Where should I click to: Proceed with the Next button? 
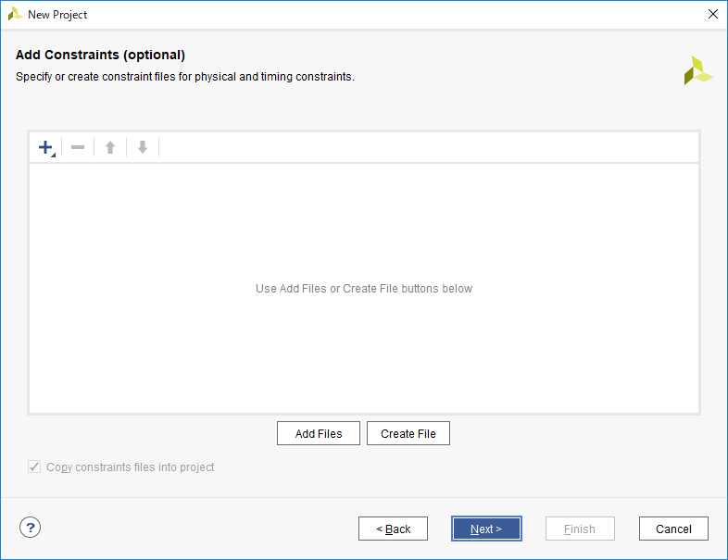click(x=486, y=529)
